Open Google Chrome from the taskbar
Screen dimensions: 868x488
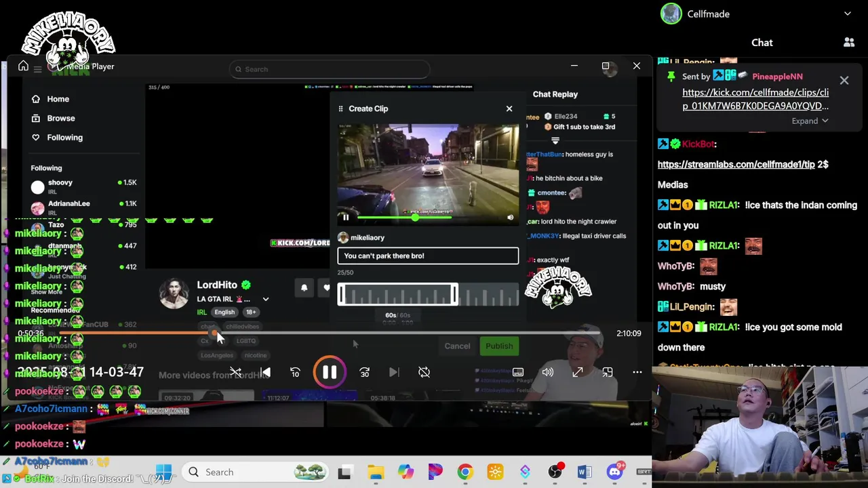[465, 472]
